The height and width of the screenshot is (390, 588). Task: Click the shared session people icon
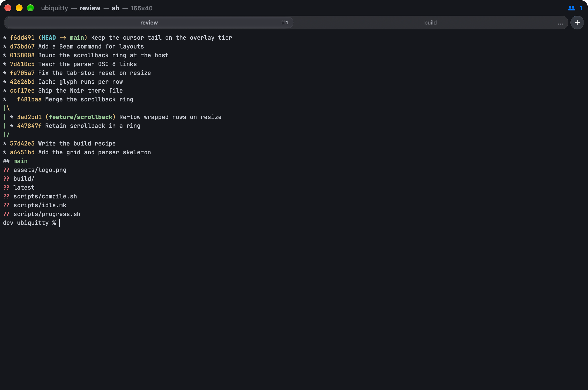pyautogui.click(x=572, y=8)
